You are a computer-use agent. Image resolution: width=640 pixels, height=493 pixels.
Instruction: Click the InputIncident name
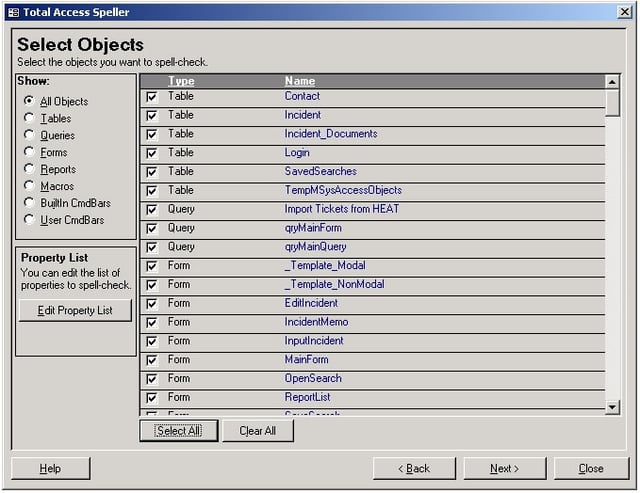[314, 341]
